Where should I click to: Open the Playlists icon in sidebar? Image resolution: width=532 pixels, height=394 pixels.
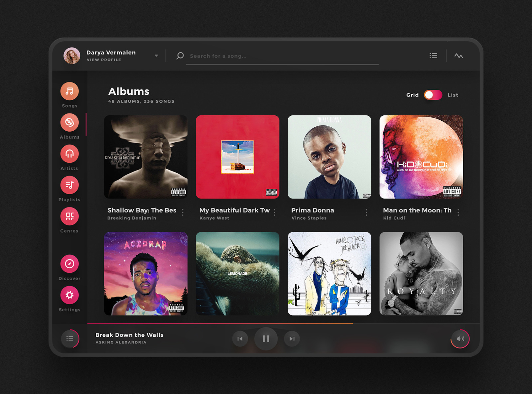69,185
